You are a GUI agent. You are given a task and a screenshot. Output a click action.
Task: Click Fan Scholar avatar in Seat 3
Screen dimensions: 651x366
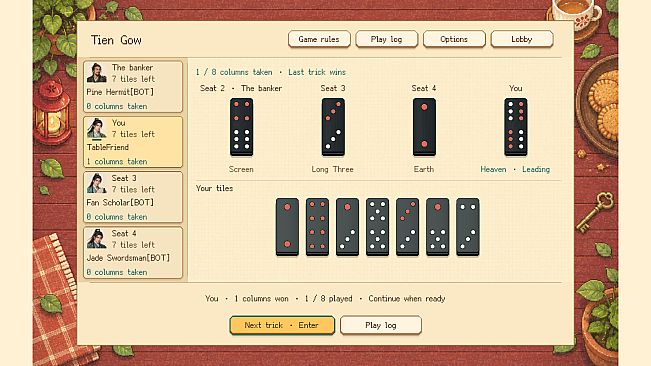coord(96,183)
